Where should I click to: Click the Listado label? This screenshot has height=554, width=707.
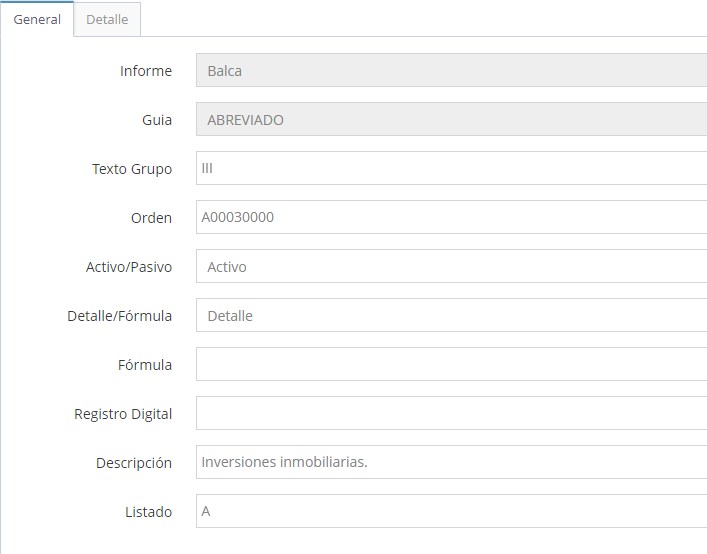tap(147, 512)
